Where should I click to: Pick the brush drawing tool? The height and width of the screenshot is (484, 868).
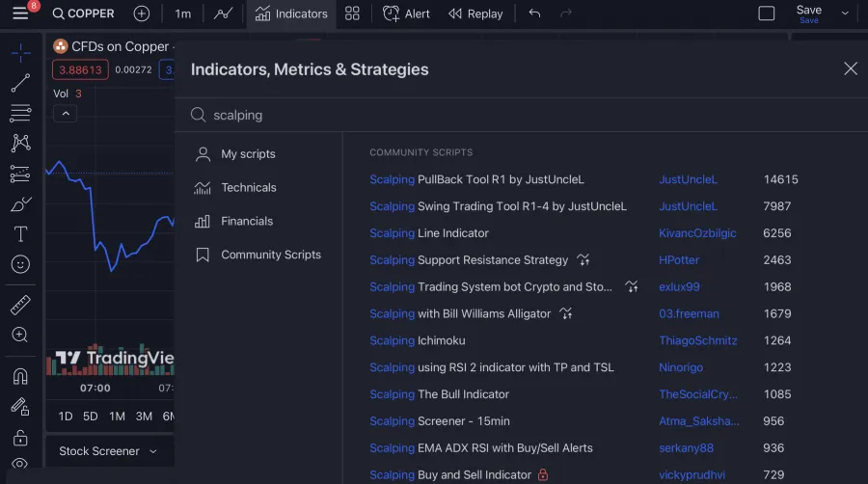[x=20, y=203]
